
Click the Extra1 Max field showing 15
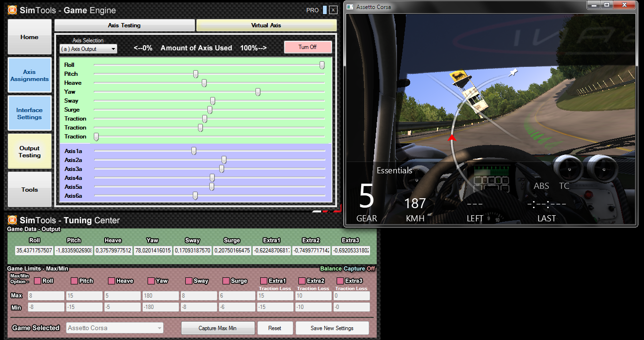275,296
